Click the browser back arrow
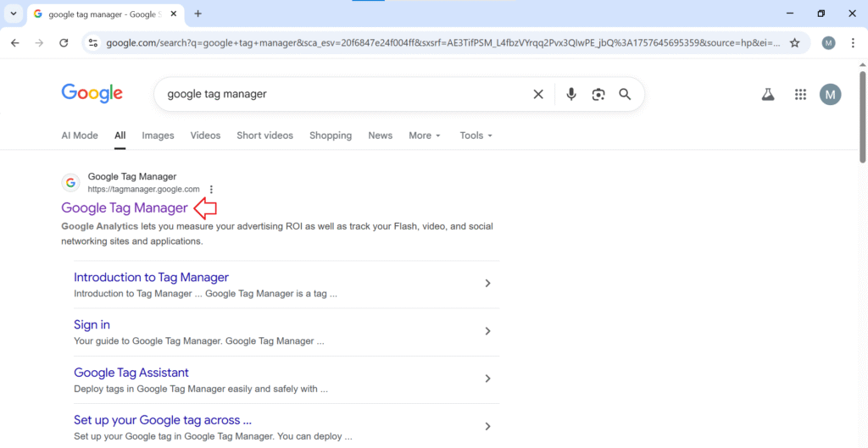The image size is (868, 448). tap(15, 43)
